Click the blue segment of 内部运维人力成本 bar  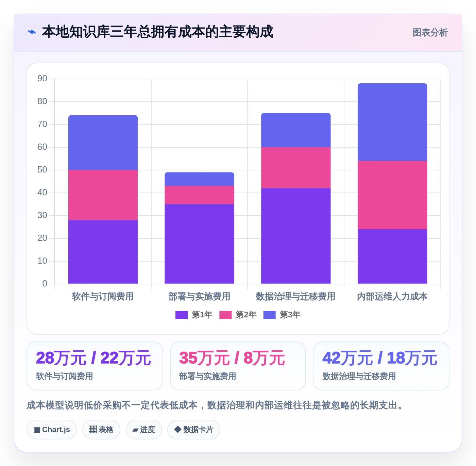tap(392, 122)
